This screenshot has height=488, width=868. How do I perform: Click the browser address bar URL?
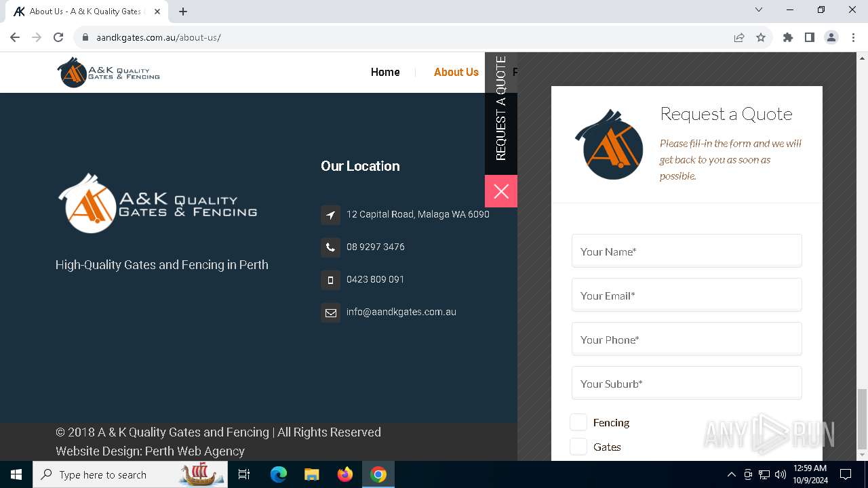coord(159,37)
